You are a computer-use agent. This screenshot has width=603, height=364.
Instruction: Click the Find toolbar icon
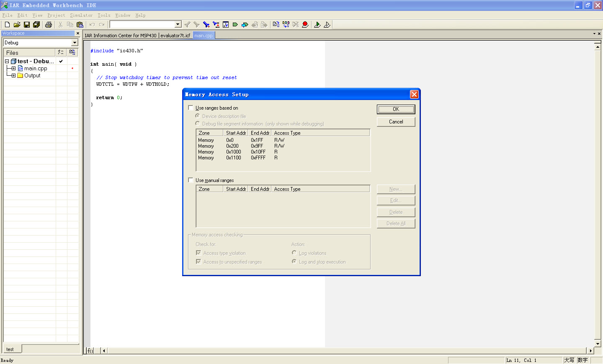(x=206, y=25)
